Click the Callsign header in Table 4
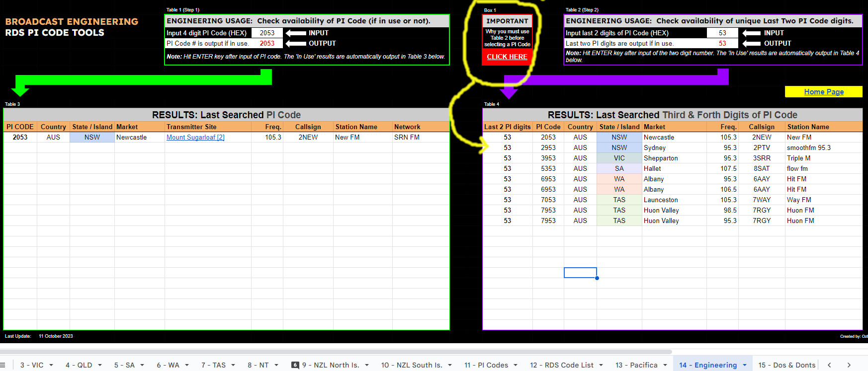This screenshot has width=868, height=371. coord(761,127)
